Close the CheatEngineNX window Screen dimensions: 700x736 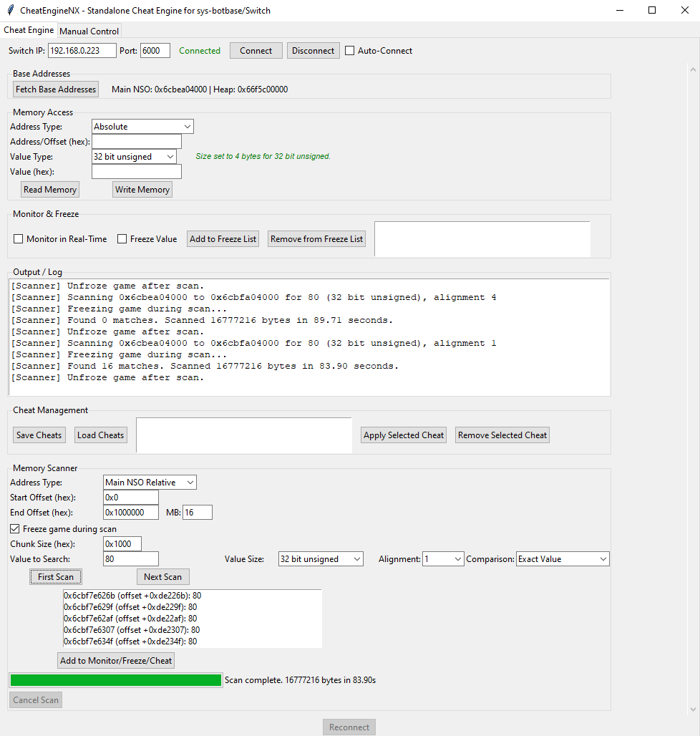coord(684,10)
